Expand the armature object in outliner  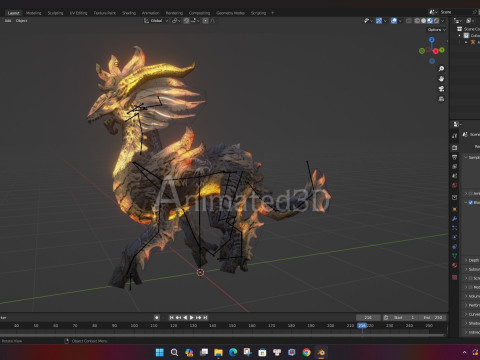pos(466,42)
